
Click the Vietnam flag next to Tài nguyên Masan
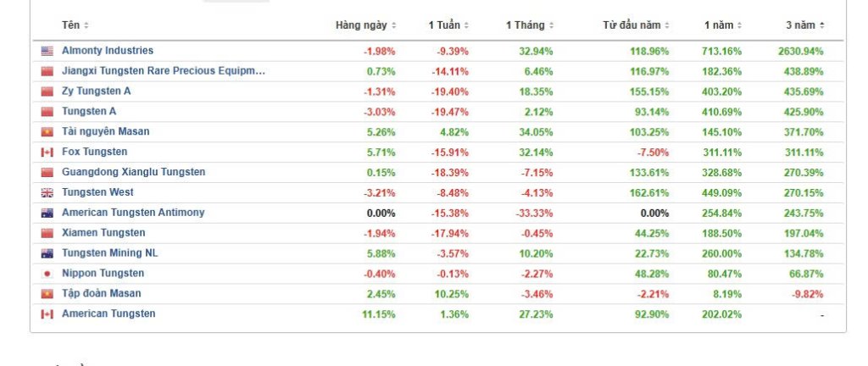coord(47,132)
